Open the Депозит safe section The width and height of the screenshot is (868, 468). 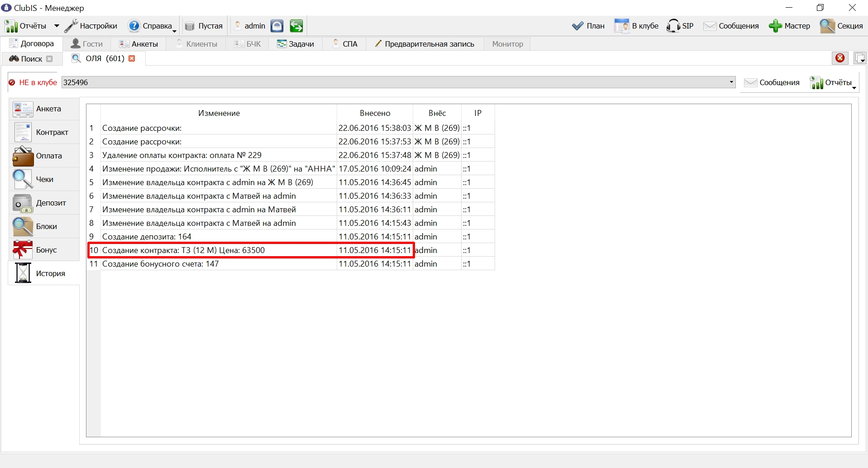[44, 203]
